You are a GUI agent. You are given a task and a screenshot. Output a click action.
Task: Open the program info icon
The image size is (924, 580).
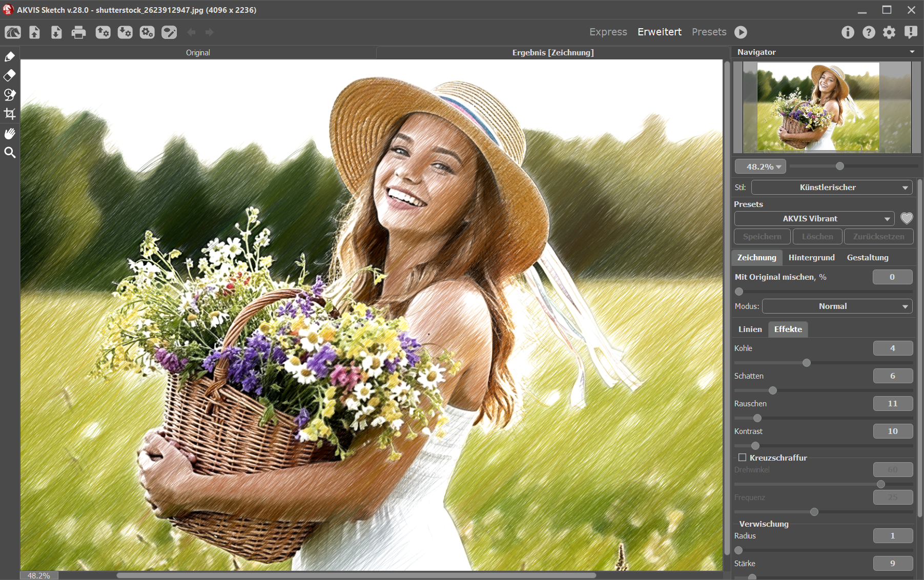[848, 32]
